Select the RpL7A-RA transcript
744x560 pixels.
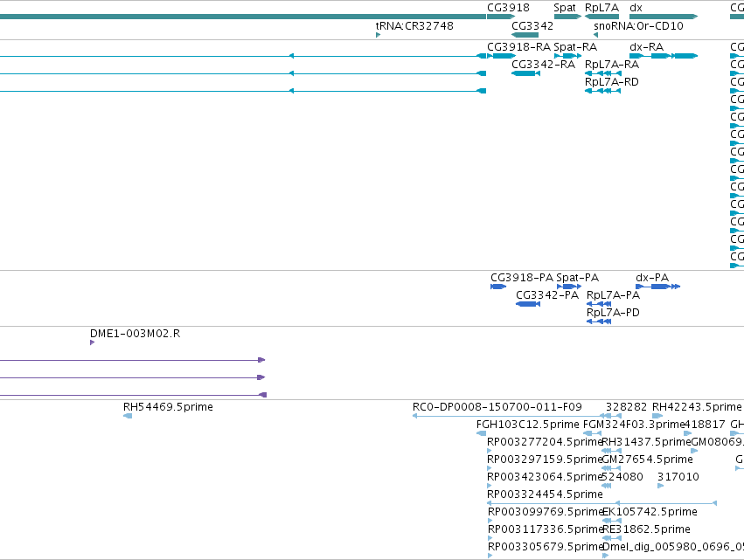tap(602, 73)
